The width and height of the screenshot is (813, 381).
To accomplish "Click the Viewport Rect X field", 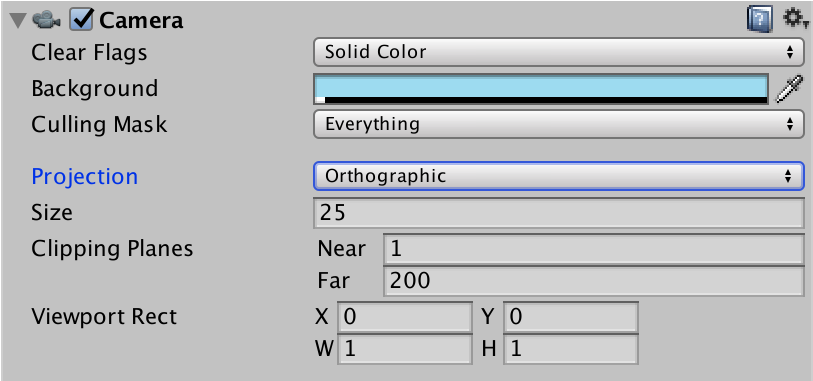I will coord(405,317).
